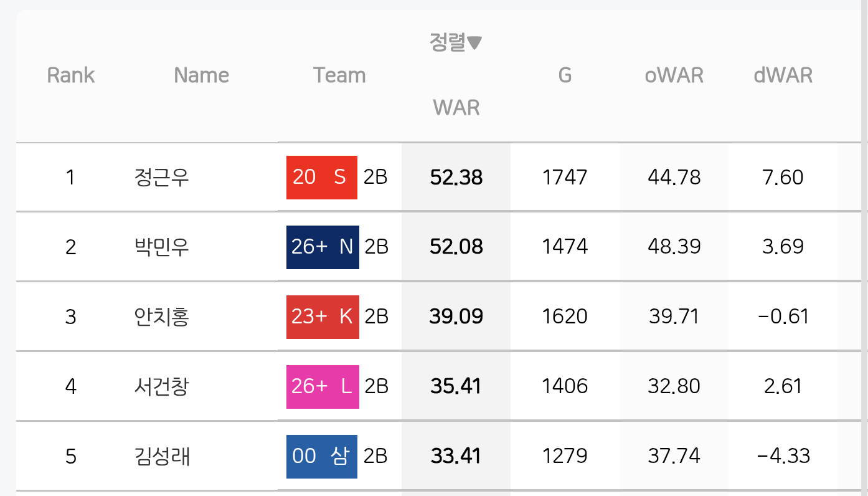Click the Team column header

tap(339, 75)
